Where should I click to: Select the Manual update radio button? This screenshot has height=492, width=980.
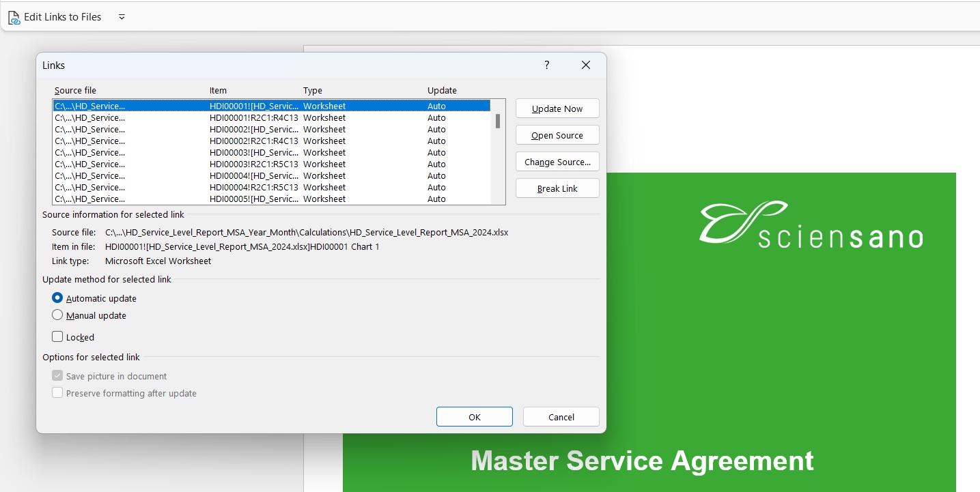click(58, 315)
